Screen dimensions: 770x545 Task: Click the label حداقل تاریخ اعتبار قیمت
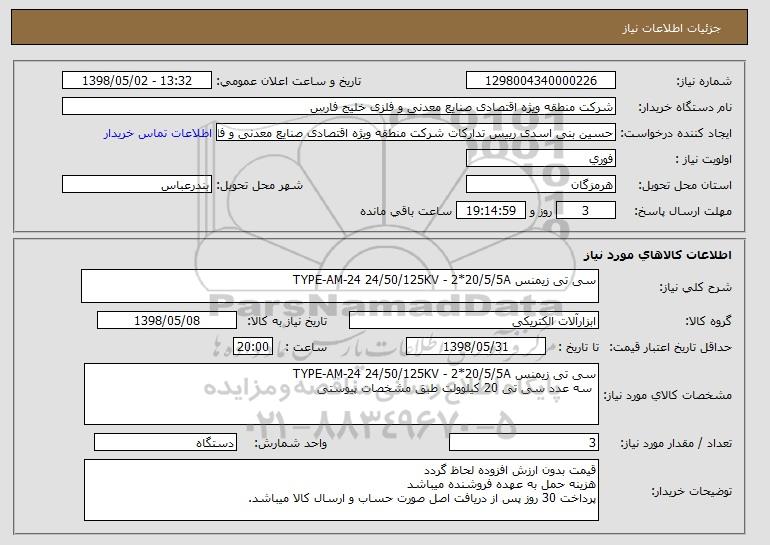click(x=670, y=347)
